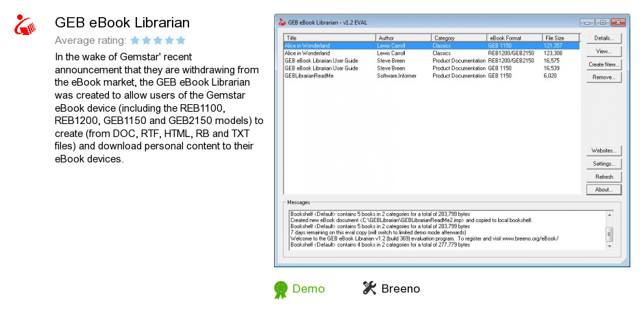This screenshot has height=320, width=644.
Task: Click file size value 6,020
Action: 550,75
